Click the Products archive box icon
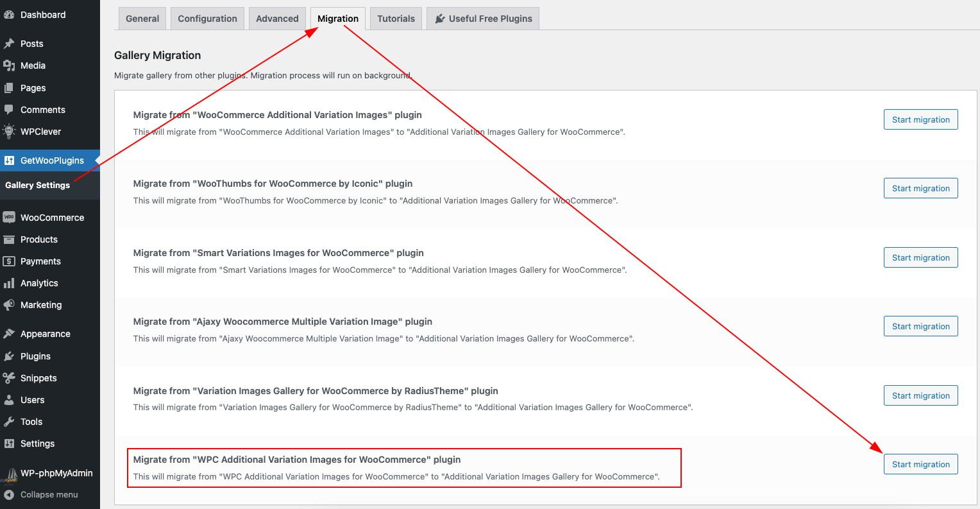The height and width of the screenshot is (509, 980). (x=9, y=239)
